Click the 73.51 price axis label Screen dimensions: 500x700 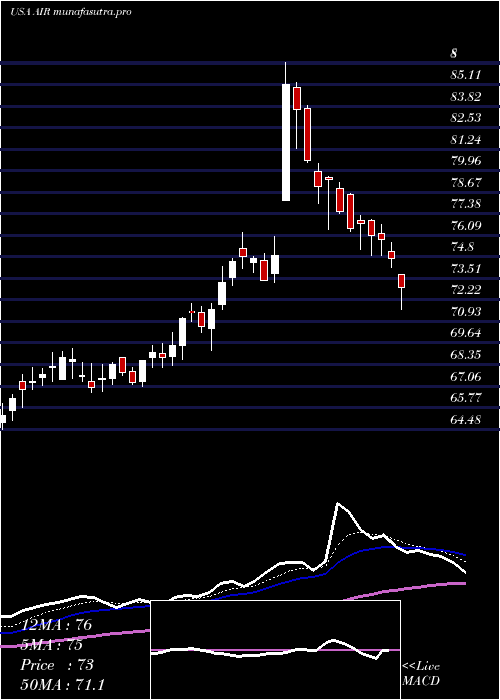coord(466,269)
